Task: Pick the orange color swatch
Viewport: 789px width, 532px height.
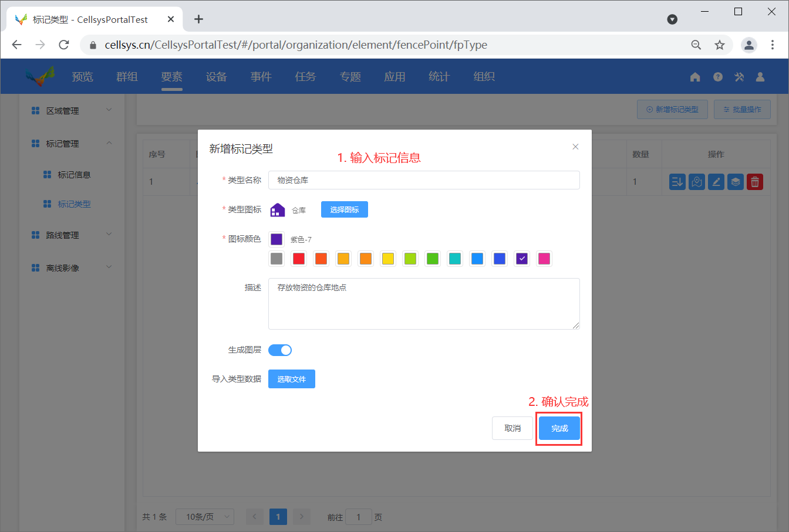Action: pyautogui.click(x=366, y=259)
